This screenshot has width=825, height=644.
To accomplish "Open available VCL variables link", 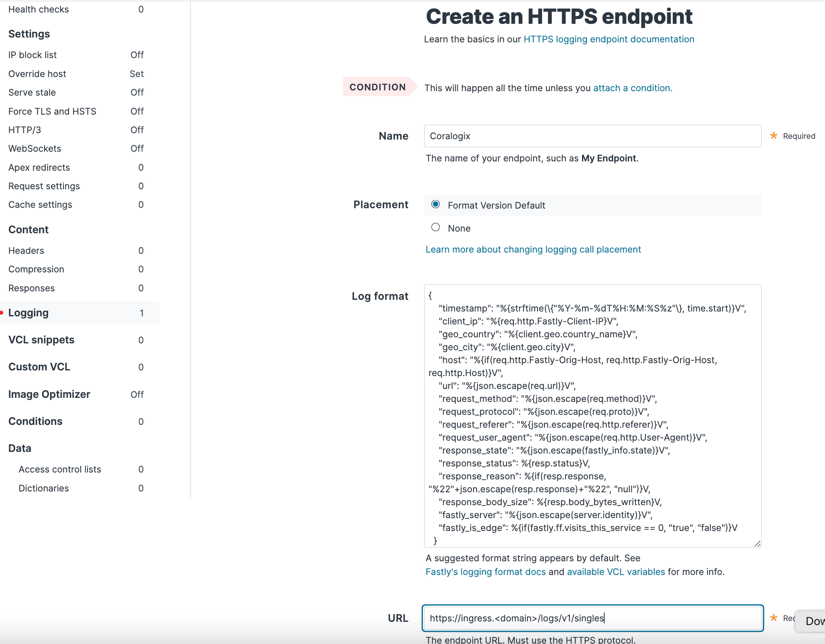I will [616, 572].
